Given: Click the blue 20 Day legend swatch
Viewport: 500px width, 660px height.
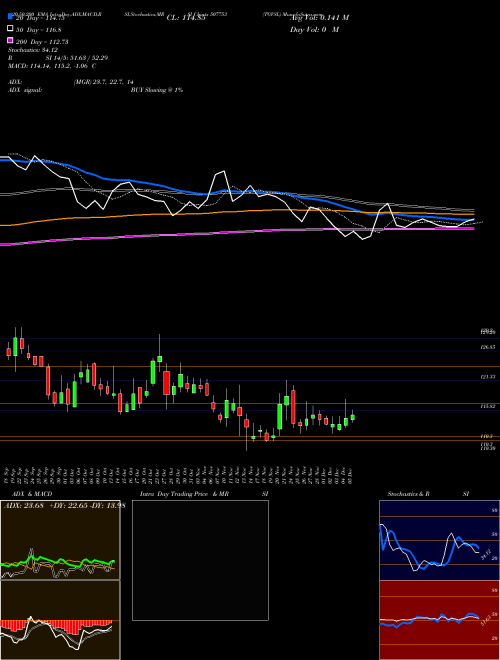Looking at the screenshot, I should click(x=11, y=17).
